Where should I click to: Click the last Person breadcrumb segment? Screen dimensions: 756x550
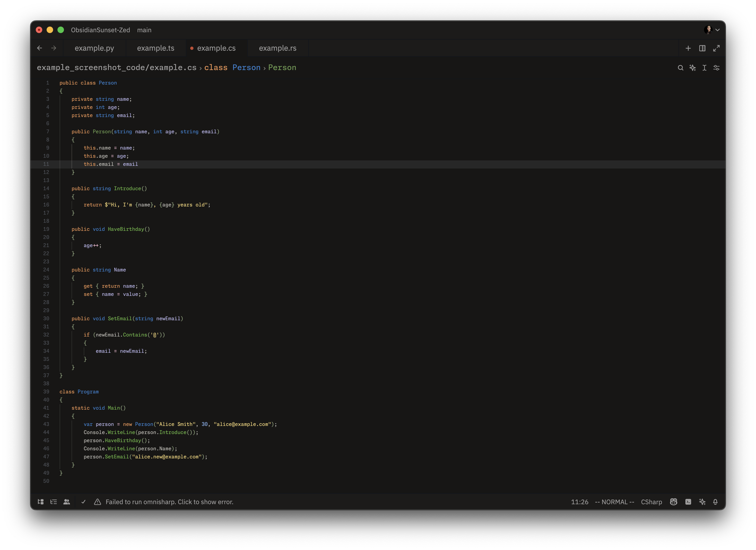pos(282,67)
